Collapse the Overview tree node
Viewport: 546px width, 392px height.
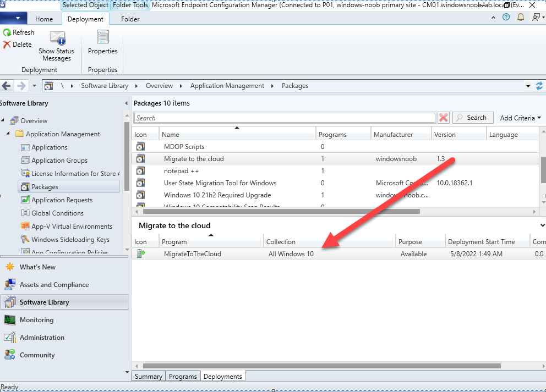tap(3, 120)
